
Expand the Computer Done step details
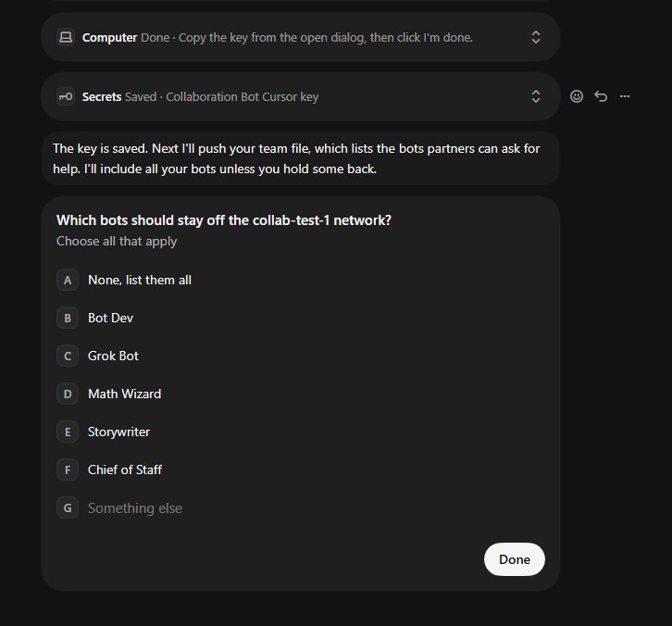point(536,37)
